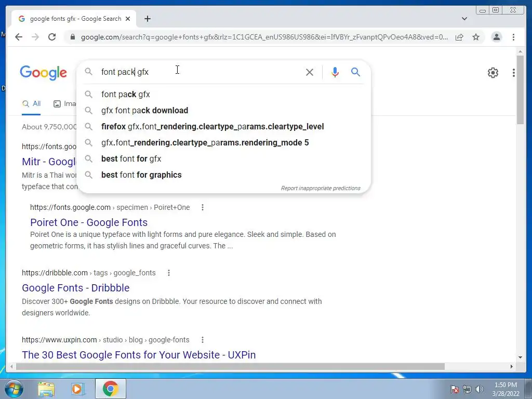The image size is (532, 399).
Task: Click Report inappropriate predictions
Action: (x=321, y=188)
